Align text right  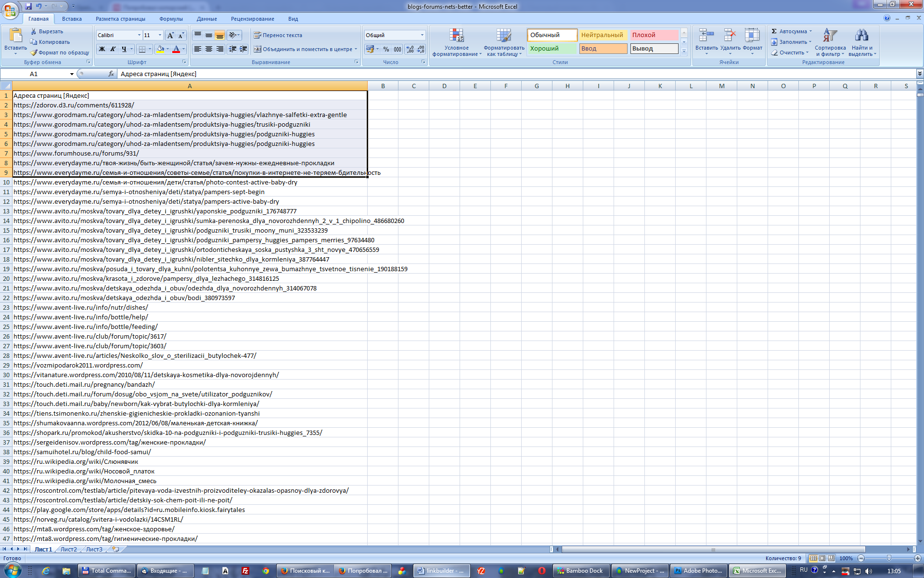tap(219, 49)
